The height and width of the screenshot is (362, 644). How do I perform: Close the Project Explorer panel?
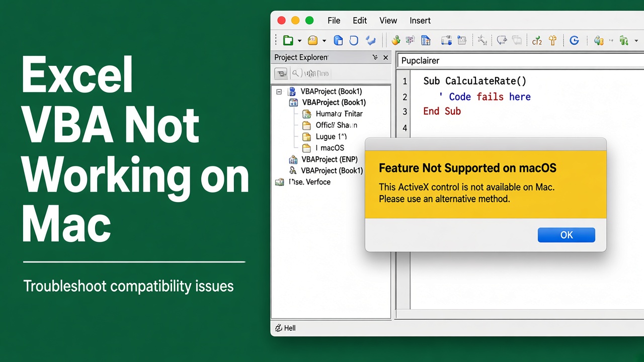coord(386,57)
